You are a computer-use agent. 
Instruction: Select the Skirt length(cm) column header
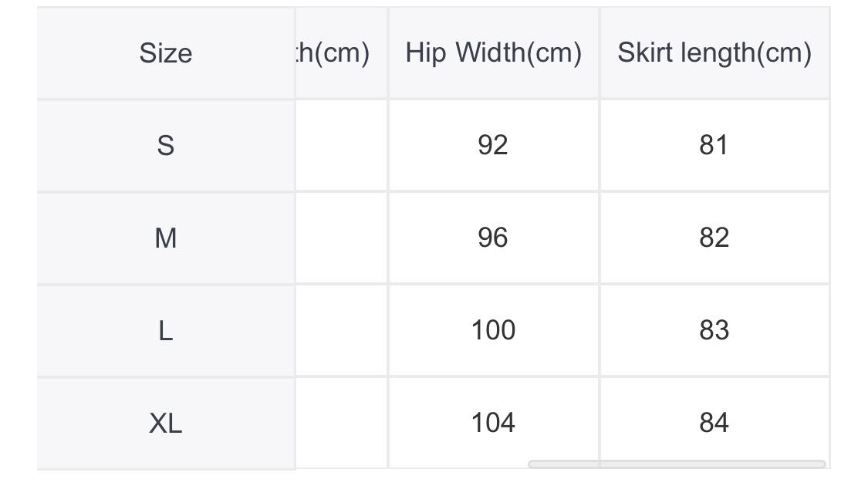click(x=714, y=53)
